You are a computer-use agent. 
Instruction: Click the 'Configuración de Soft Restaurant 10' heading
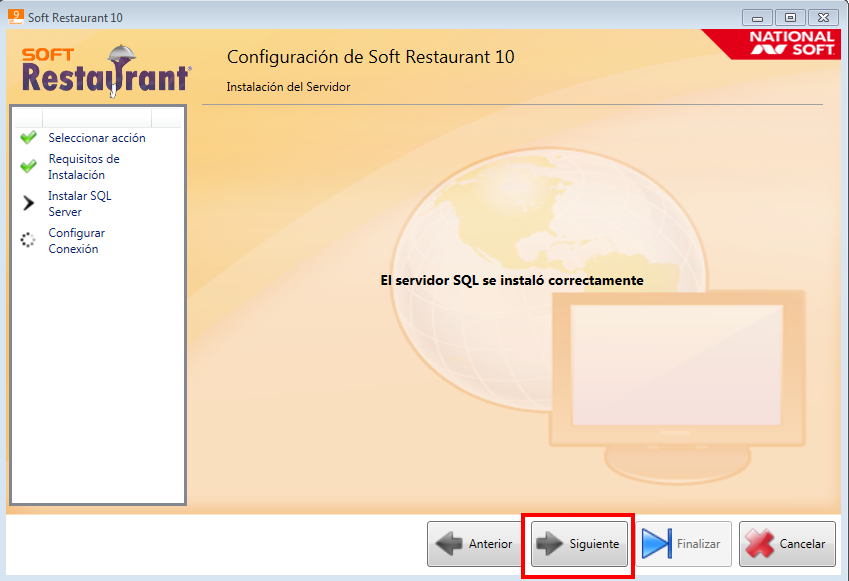(x=370, y=57)
